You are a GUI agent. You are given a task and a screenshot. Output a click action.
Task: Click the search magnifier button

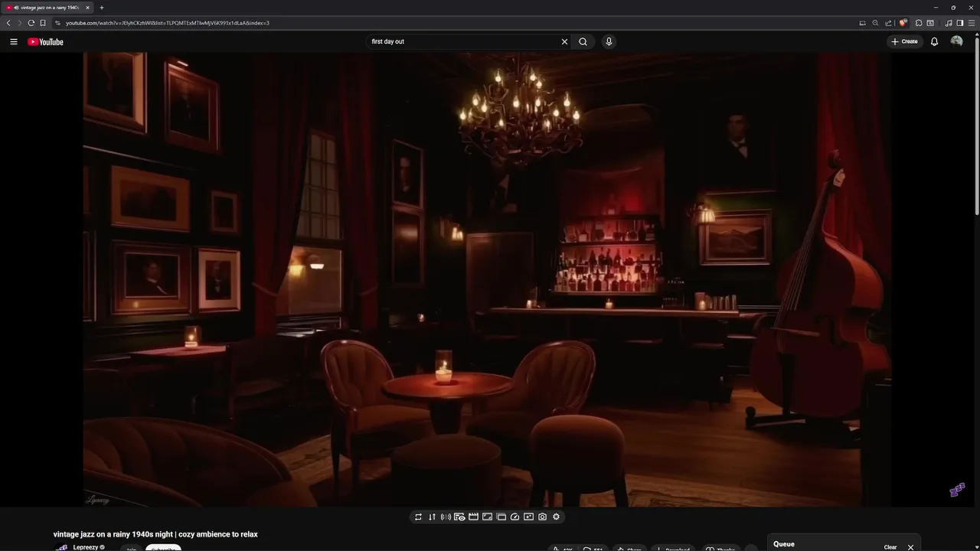click(x=583, y=42)
